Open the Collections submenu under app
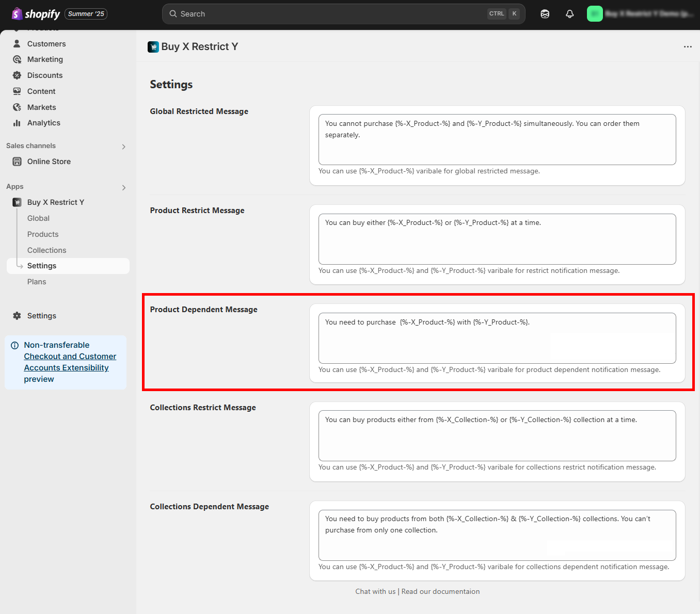700x614 pixels. (46, 250)
